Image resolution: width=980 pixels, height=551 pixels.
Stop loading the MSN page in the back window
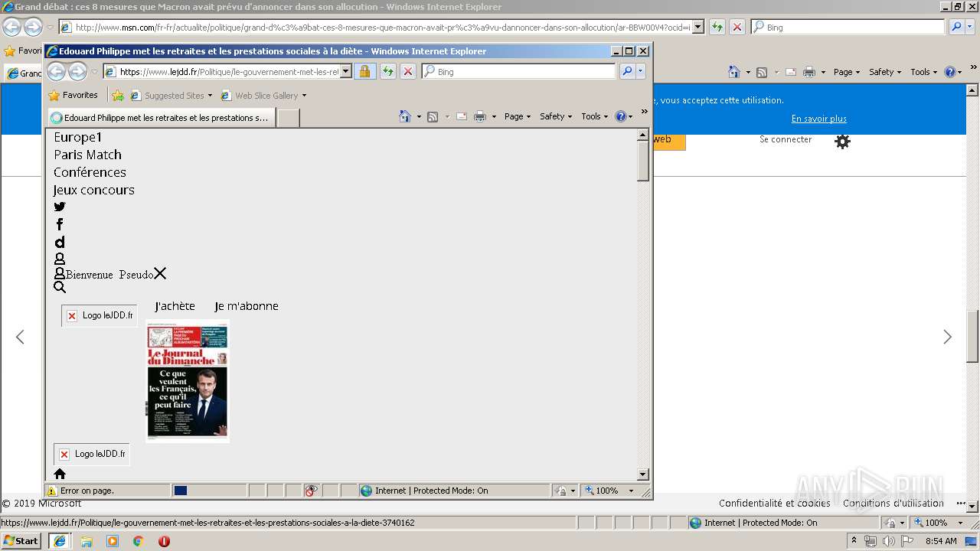[737, 27]
